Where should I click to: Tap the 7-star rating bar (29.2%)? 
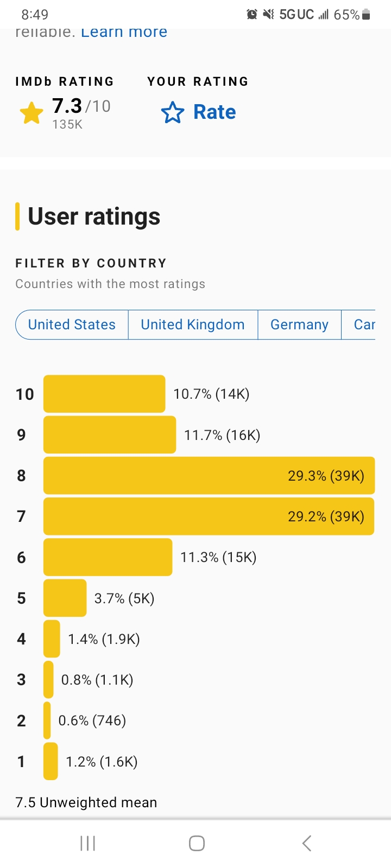click(x=209, y=516)
